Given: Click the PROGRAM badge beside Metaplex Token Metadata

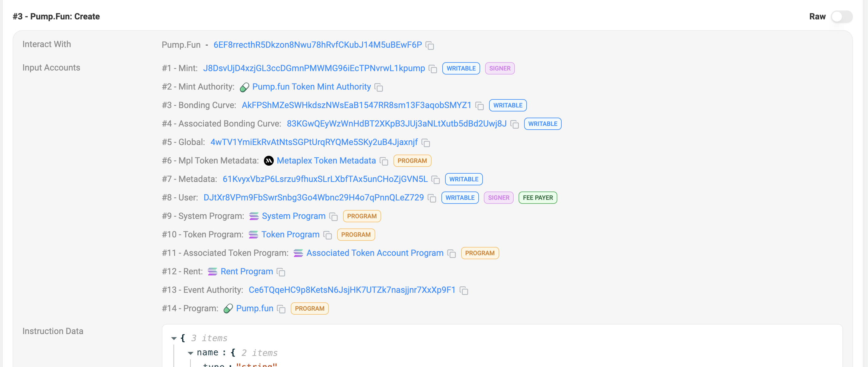Looking at the screenshot, I should tap(412, 161).
